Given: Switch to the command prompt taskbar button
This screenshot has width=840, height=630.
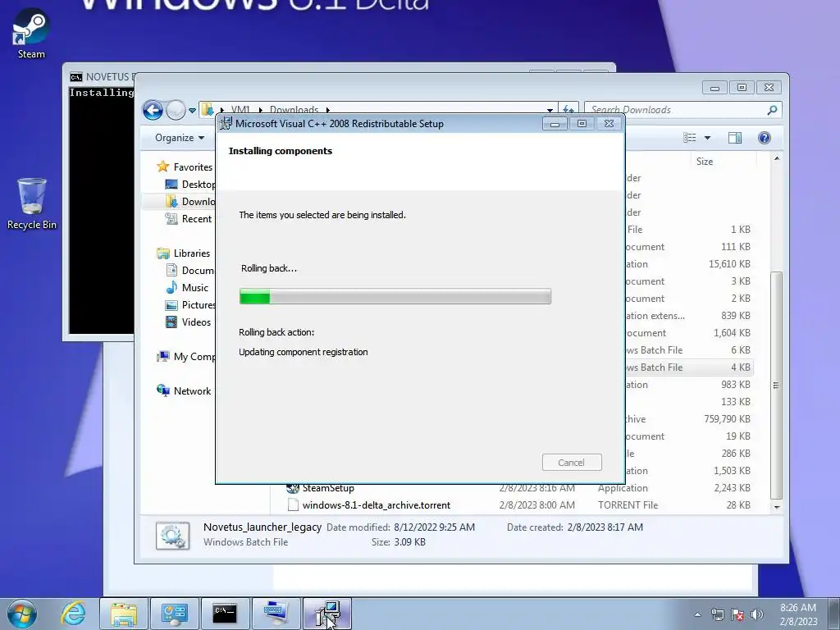Looking at the screenshot, I should (225, 614).
